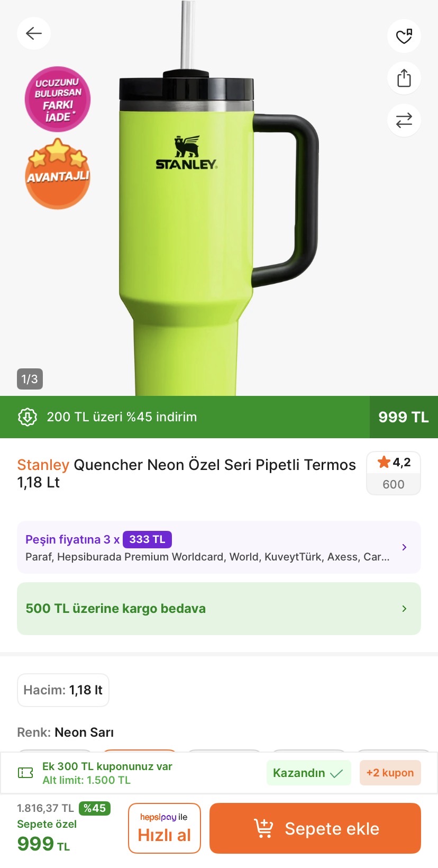This screenshot has height=868, width=438.
Task: Open the 4,2 star rating box
Action: pos(394,473)
